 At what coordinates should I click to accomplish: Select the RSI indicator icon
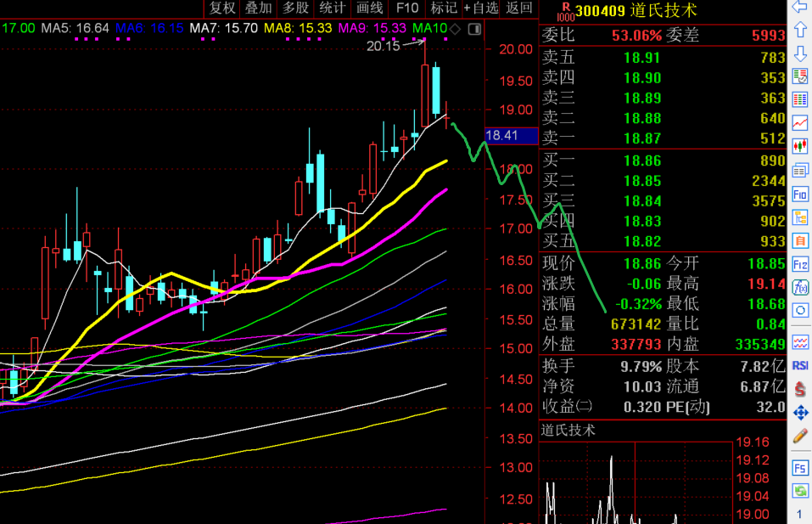pos(800,365)
